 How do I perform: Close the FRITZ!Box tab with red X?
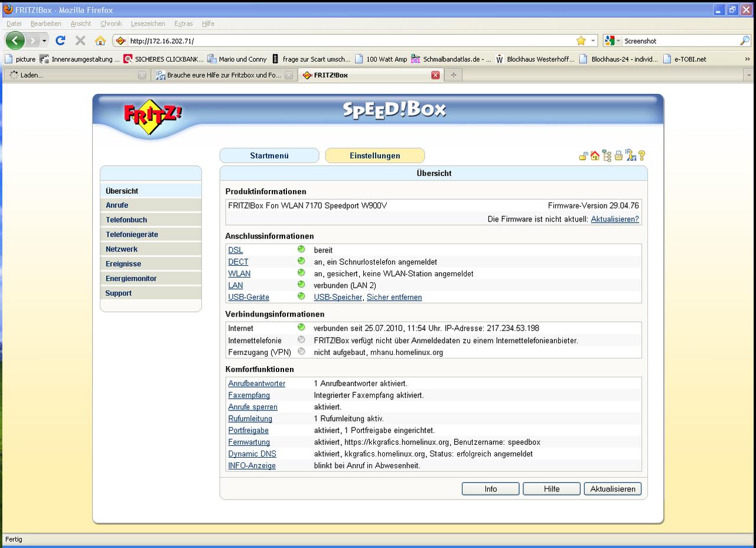435,75
